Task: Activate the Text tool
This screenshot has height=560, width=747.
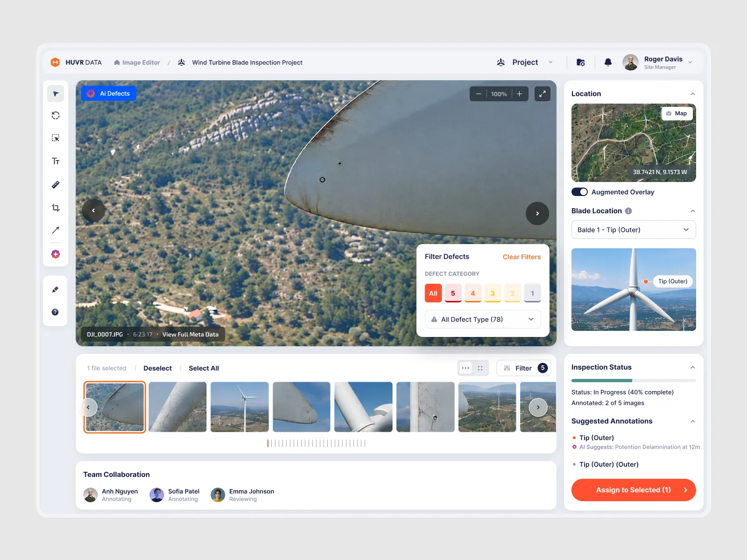Action: tap(56, 161)
